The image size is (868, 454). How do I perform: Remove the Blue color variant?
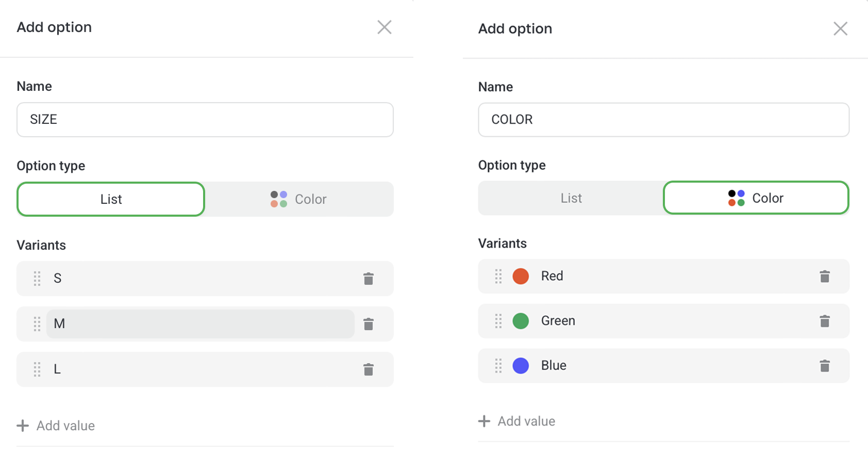[x=825, y=366]
